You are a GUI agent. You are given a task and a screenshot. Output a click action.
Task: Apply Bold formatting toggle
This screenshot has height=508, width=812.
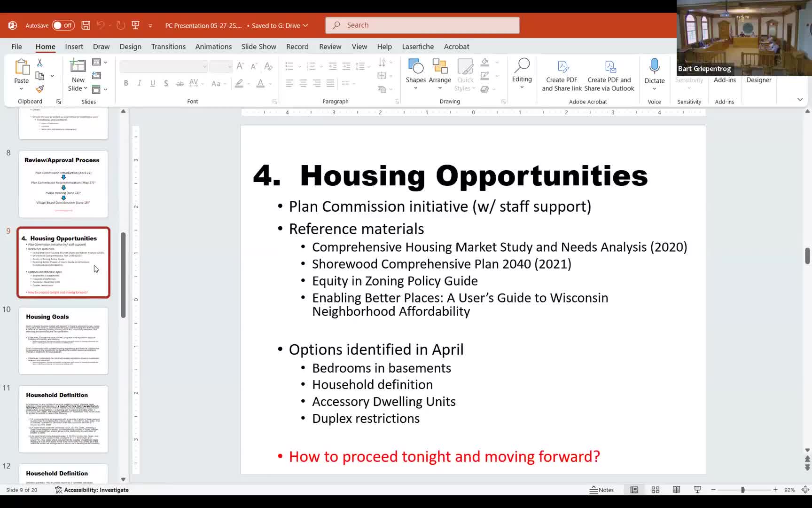[125, 83]
